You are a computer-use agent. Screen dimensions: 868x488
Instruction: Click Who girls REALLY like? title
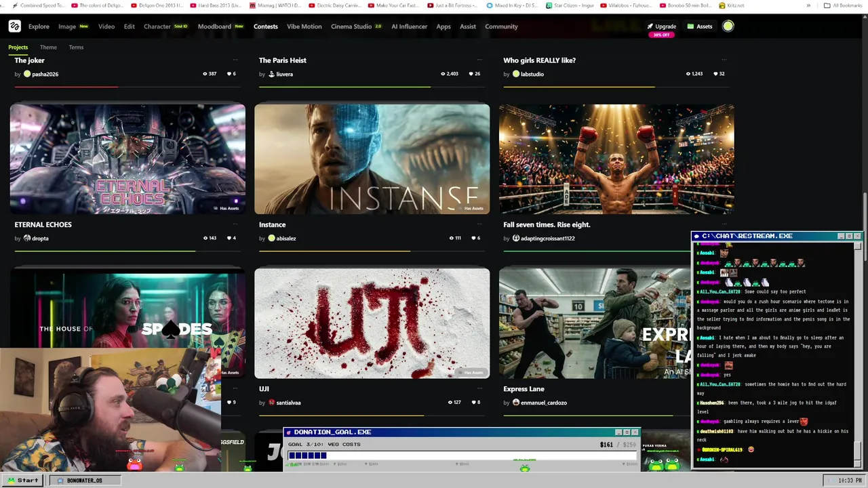coord(539,60)
